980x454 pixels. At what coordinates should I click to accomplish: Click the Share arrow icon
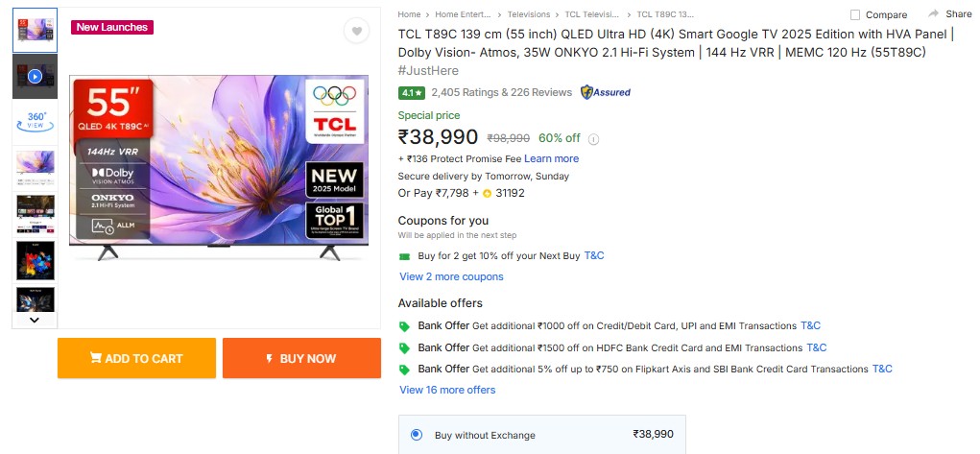[933, 13]
